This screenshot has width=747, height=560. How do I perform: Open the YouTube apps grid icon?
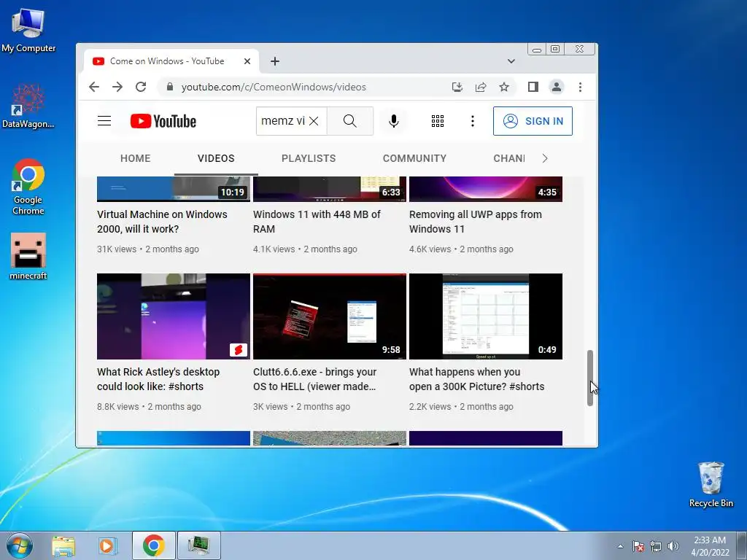pyautogui.click(x=438, y=121)
